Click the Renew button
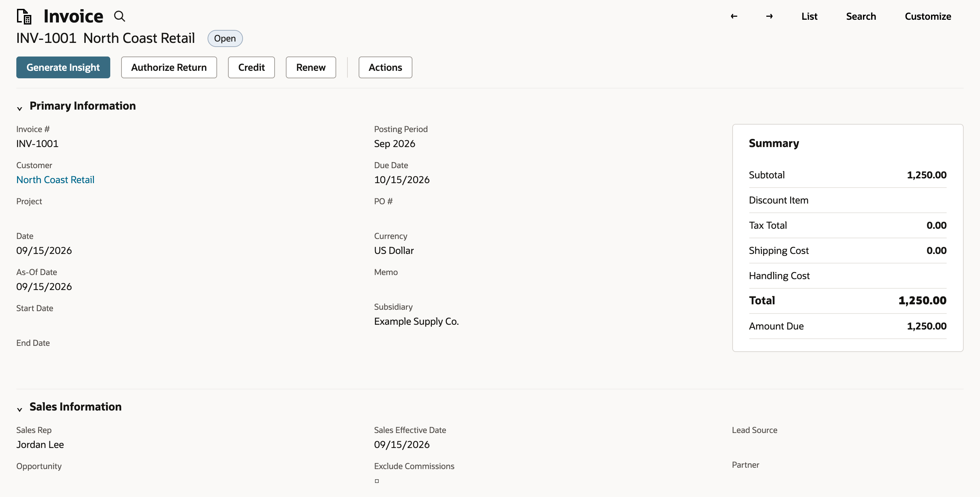980x497 pixels. tap(311, 67)
